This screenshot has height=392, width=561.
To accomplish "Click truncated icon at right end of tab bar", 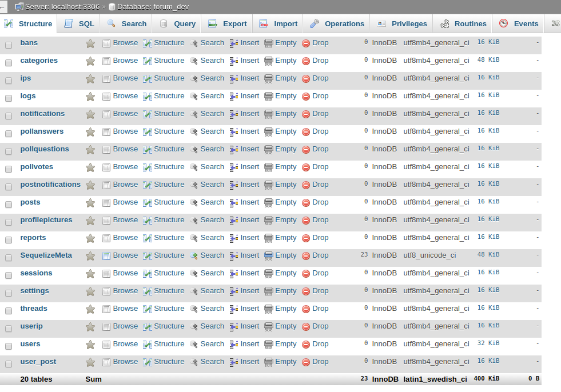I will [556, 23].
